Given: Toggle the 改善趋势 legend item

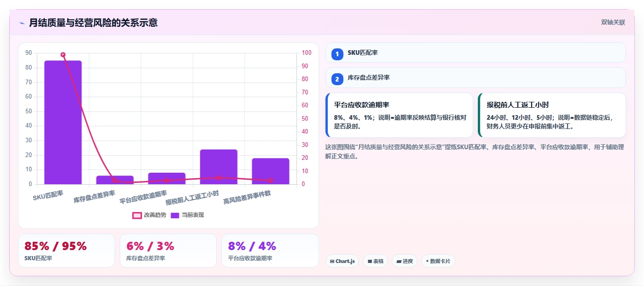Looking at the screenshot, I should point(149,215).
